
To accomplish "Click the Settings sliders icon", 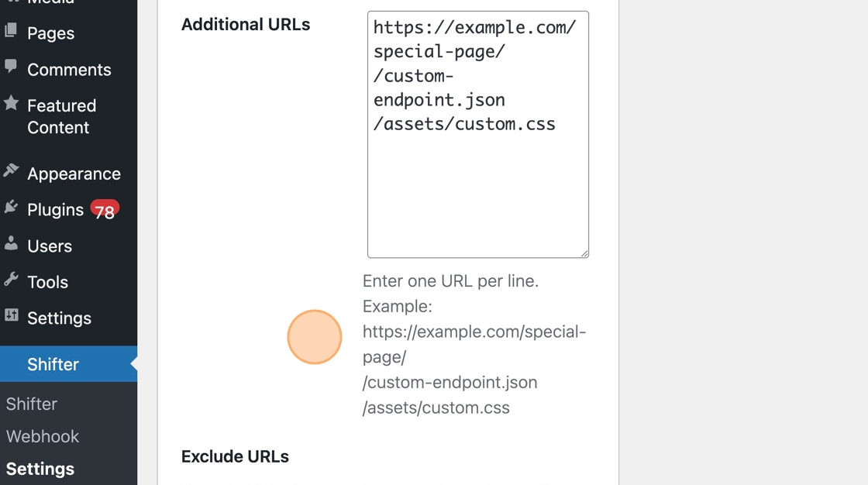I will [x=11, y=315].
